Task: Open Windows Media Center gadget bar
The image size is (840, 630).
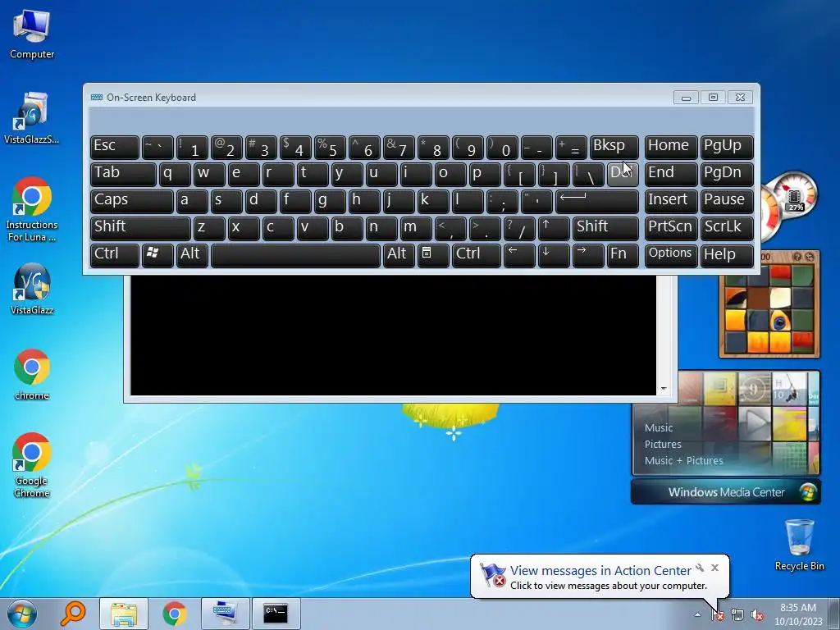Action: (x=725, y=492)
